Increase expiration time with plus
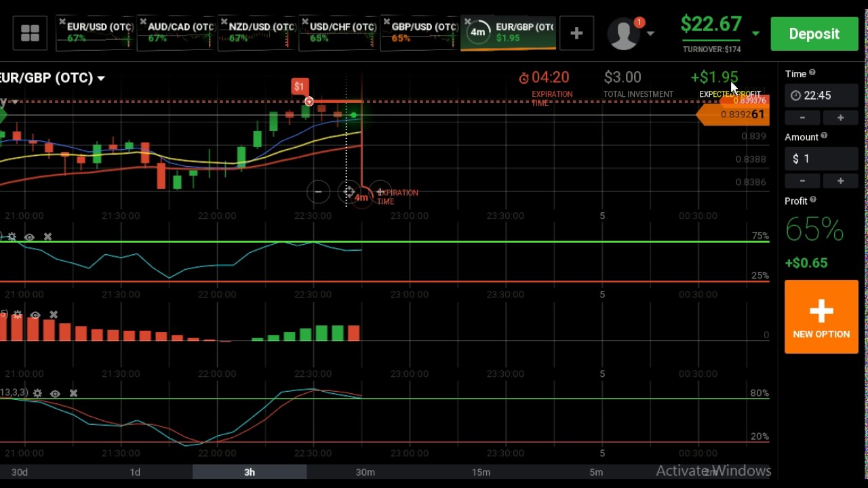Image resolution: width=868 pixels, height=488 pixels. point(840,118)
